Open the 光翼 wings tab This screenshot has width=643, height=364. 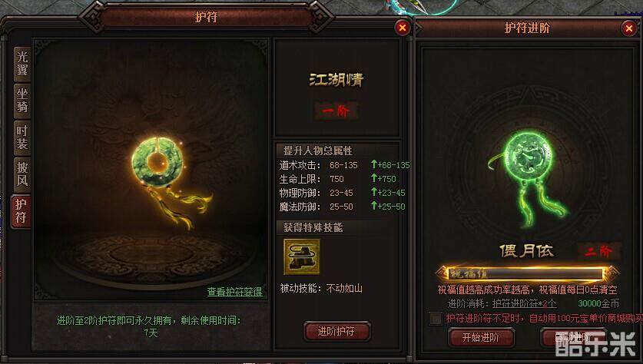coord(22,64)
